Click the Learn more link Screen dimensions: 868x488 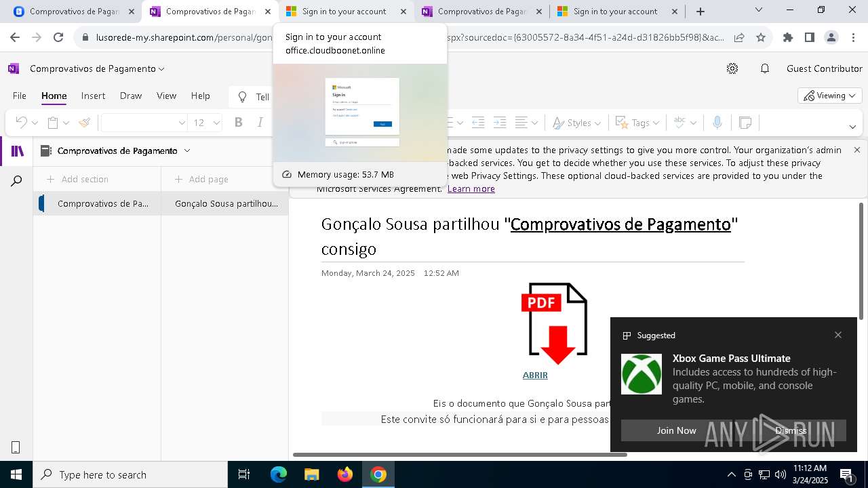coord(471,188)
